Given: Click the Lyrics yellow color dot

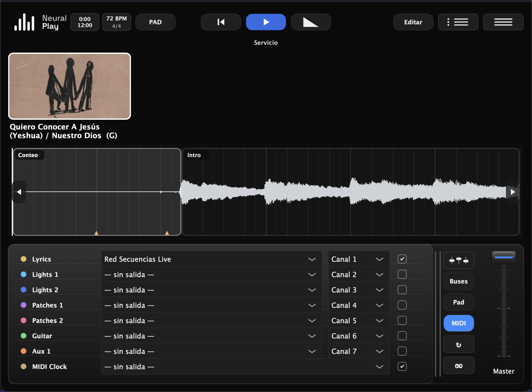Looking at the screenshot, I should pyautogui.click(x=24, y=259).
